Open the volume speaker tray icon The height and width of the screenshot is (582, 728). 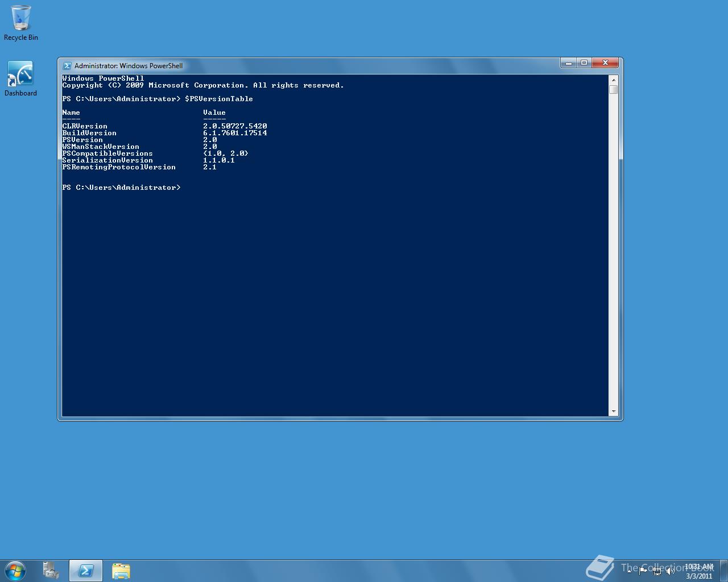point(671,571)
